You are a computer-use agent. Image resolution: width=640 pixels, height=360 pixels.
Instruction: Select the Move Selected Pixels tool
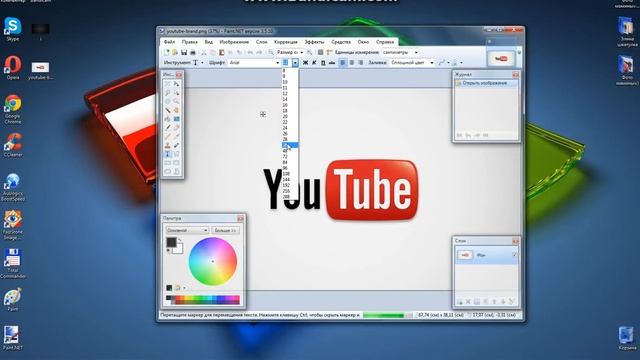[x=176, y=84]
